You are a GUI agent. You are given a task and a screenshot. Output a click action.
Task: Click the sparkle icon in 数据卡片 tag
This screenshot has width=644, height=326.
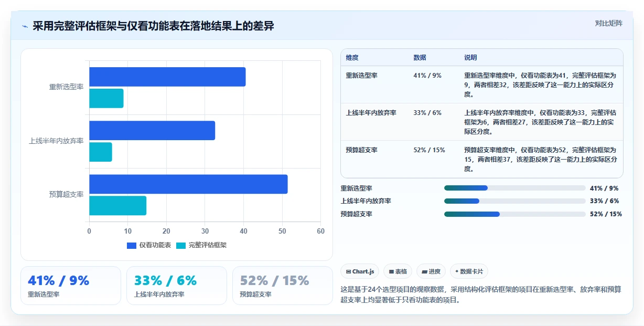coord(457,271)
